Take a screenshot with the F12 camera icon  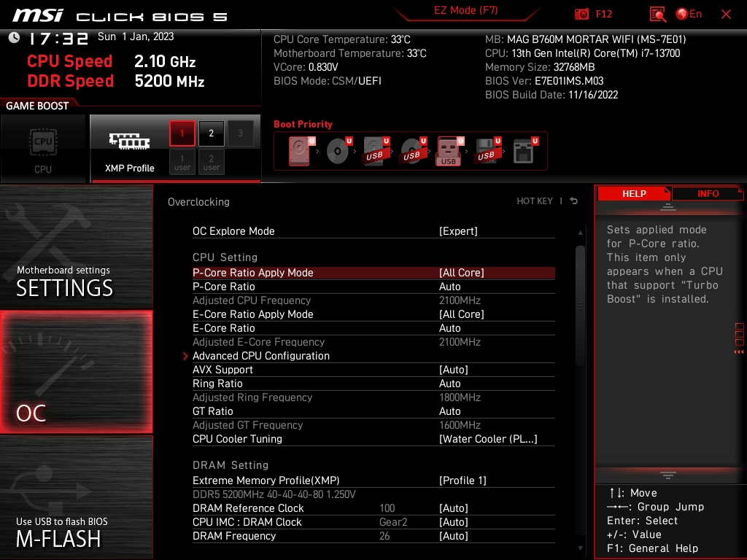coord(582,14)
